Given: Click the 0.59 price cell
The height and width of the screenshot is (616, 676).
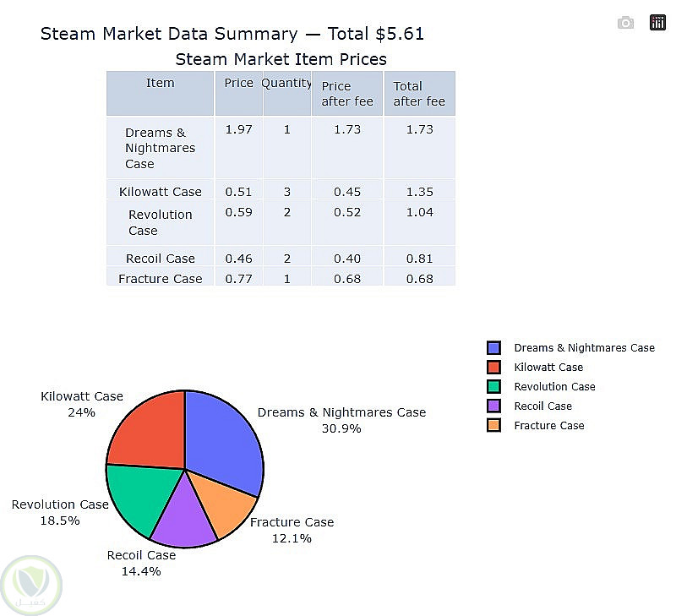Looking at the screenshot, I should point(239,222).
